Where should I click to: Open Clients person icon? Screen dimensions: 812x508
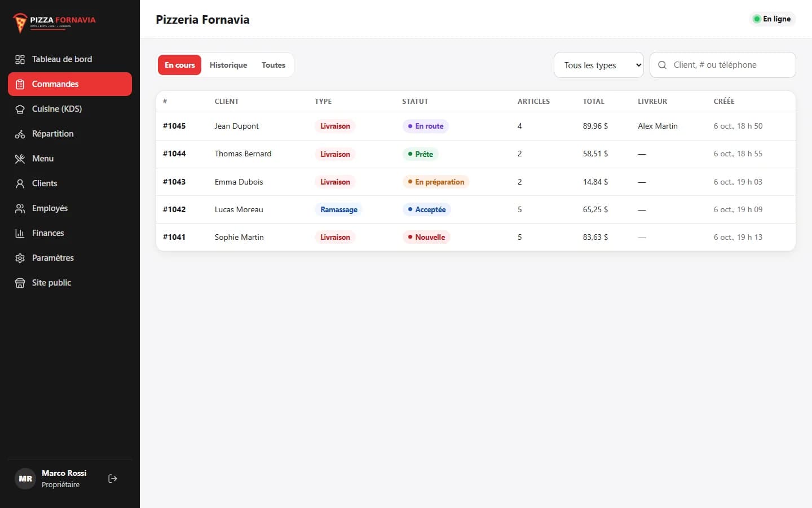20,183
